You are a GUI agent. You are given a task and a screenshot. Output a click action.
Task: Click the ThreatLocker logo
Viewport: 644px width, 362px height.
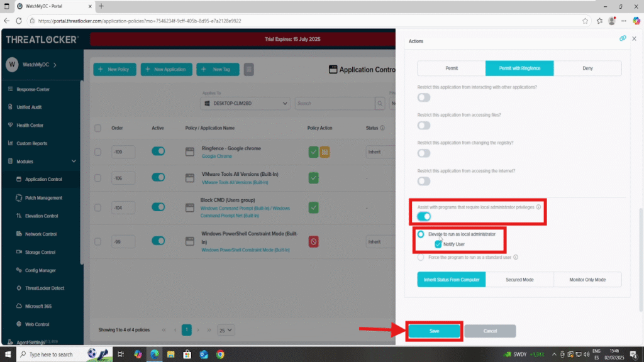pyautogui.click(x=42, y=40)
